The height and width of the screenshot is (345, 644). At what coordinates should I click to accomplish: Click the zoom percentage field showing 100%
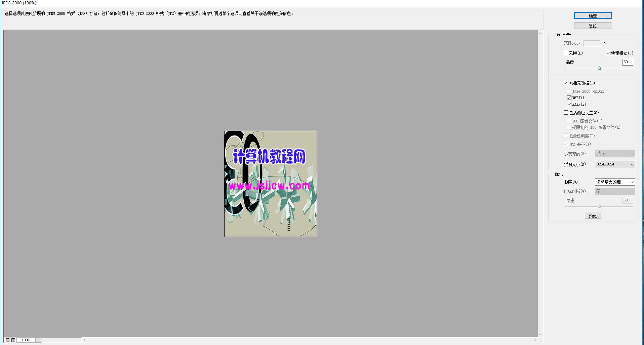click(26, 340)
